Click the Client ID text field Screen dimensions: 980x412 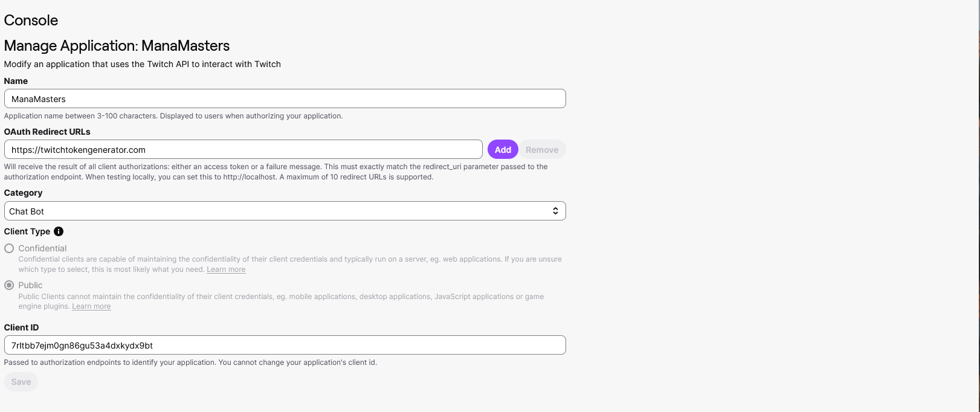point(284,345)
